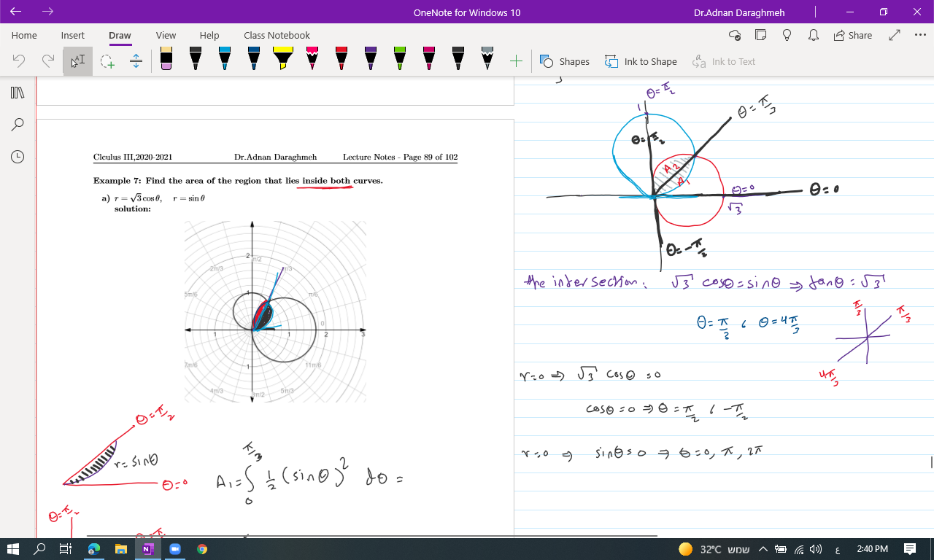The width and height of the screenshot is (934, 560).
Task: Select the dark blue pen
Action: point(254,59)
